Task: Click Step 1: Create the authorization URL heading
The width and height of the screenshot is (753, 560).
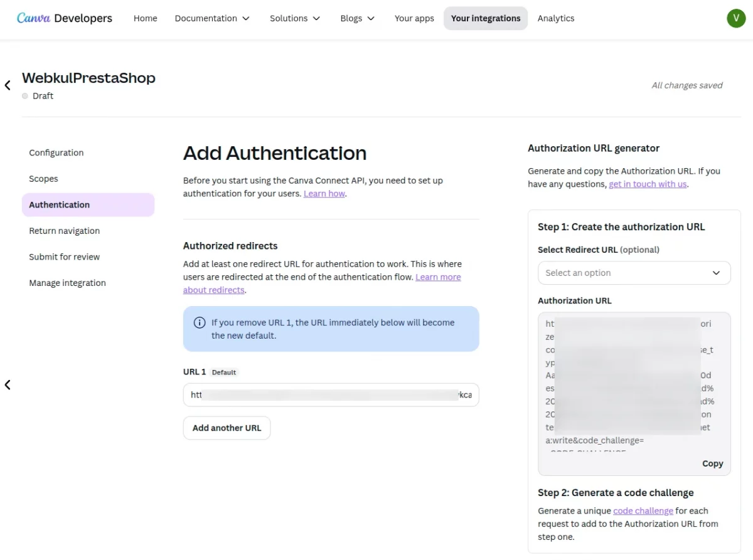Action: coord(621,227)
